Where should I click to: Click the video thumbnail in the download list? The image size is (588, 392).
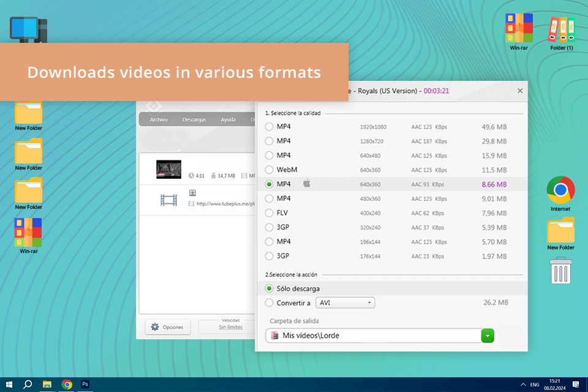[x=169, y=169]
